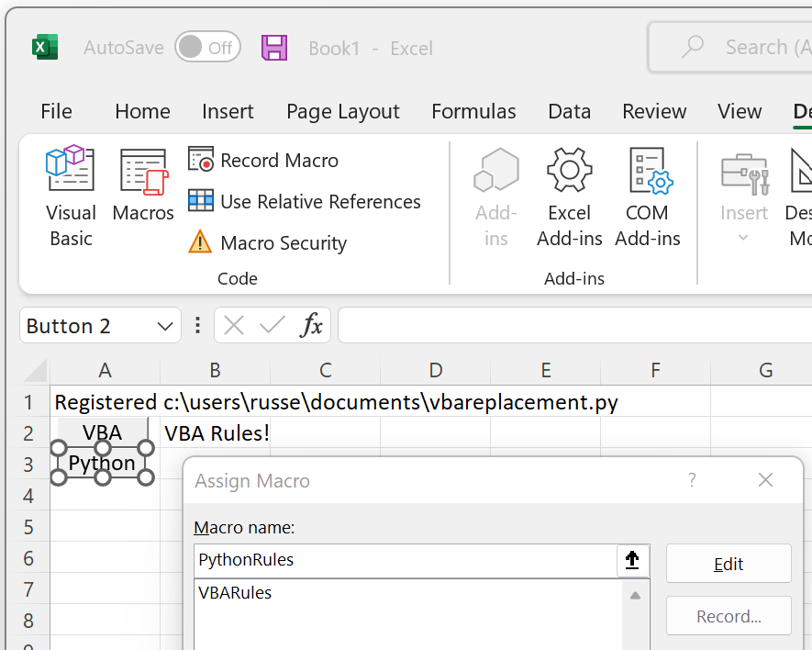Click the Search box
Viewport: 812px width, 650px height.
[730, 47]
